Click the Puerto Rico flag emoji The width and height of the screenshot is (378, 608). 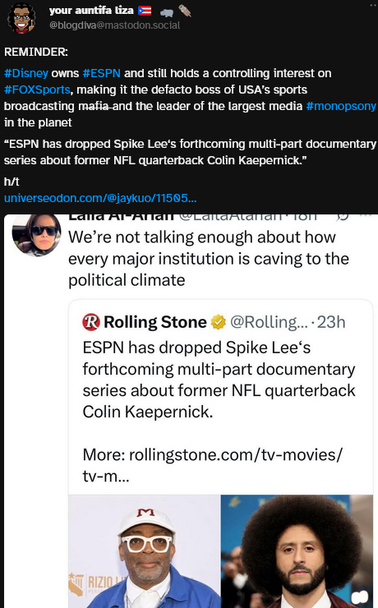click(145, 11)
